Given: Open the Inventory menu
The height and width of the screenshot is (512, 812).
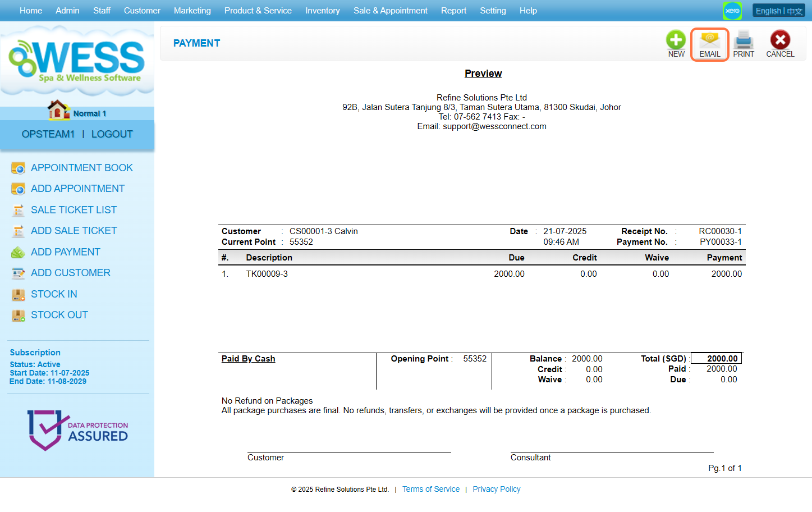Looking at the screenshot, I should pos(322,11).
